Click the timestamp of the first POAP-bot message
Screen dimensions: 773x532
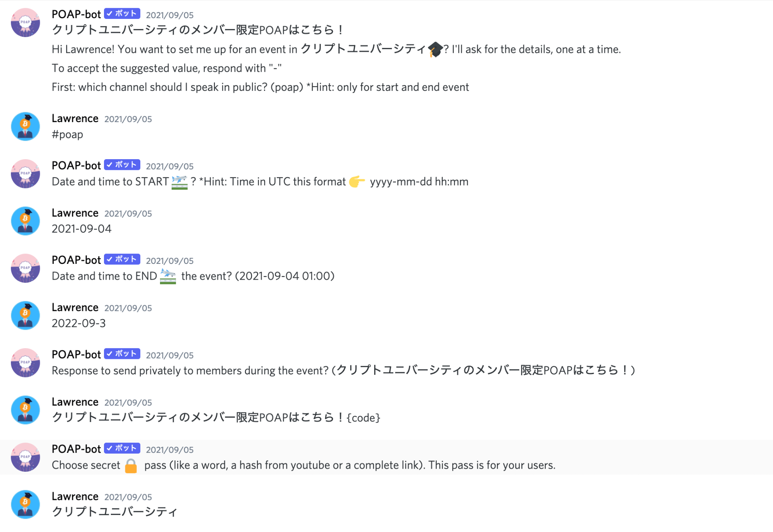(170, 15)
